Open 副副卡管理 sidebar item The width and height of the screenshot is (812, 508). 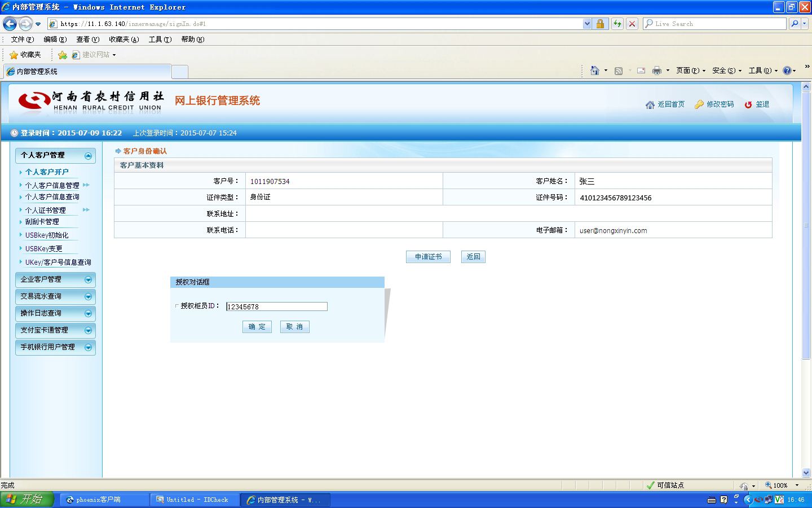coord(42,222)
